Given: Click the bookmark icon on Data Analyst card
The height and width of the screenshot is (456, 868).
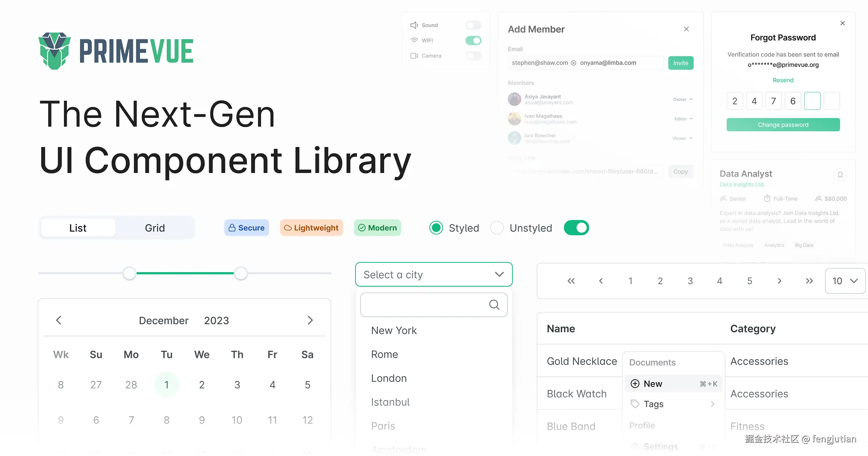Looking at the screenshot, I should tap(840, 175).
